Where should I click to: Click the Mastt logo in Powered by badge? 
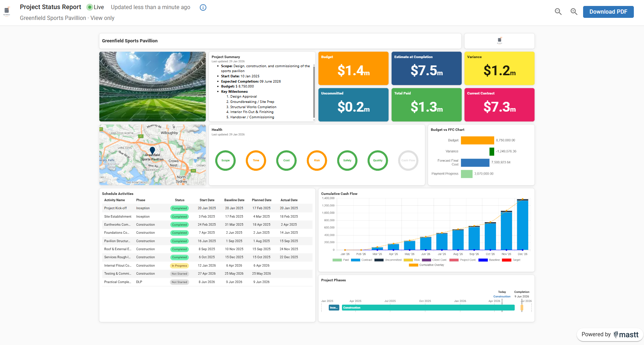pos(626,335)
